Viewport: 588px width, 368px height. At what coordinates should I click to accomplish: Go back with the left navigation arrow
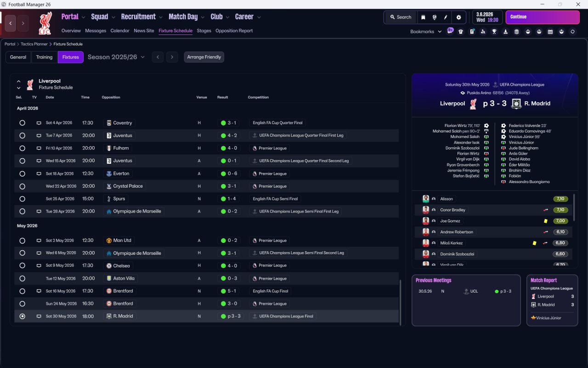11,23
